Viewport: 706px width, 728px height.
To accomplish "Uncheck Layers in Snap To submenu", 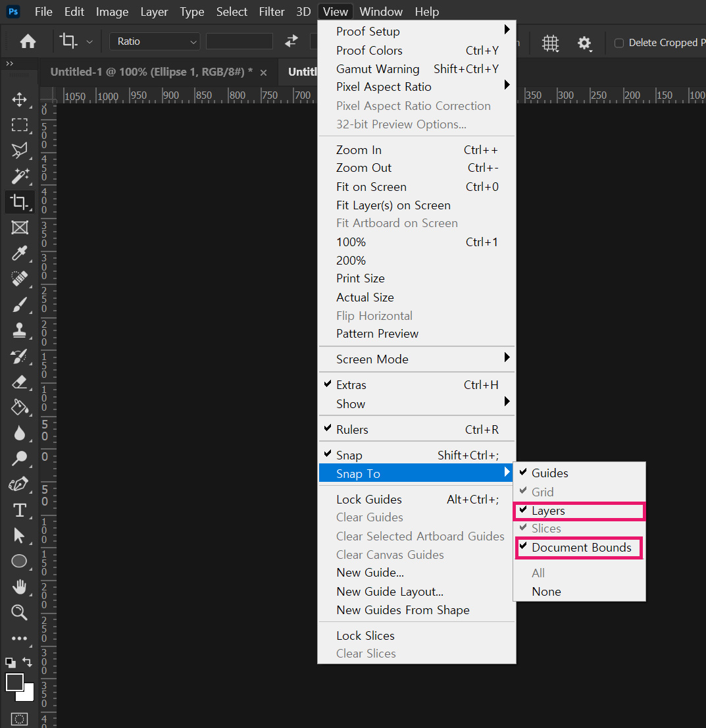I will point(579,511).
